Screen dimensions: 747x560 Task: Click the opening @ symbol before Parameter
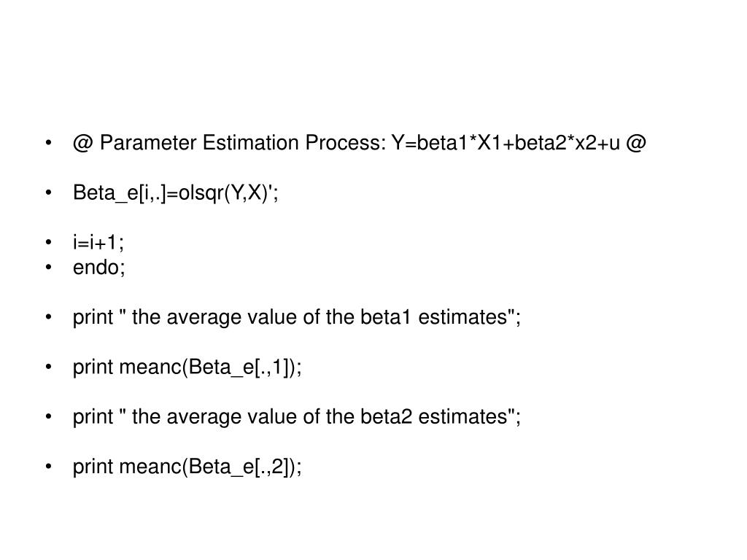83,143
